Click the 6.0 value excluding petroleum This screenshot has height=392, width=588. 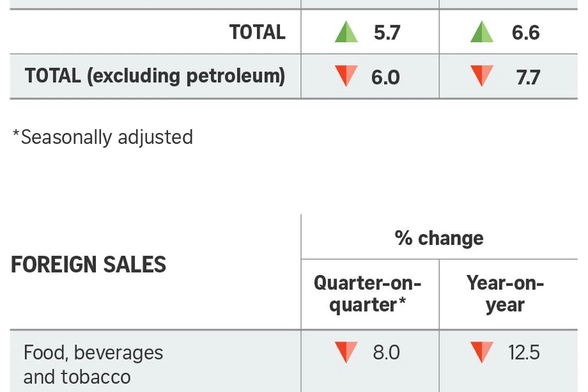(385, 77)
